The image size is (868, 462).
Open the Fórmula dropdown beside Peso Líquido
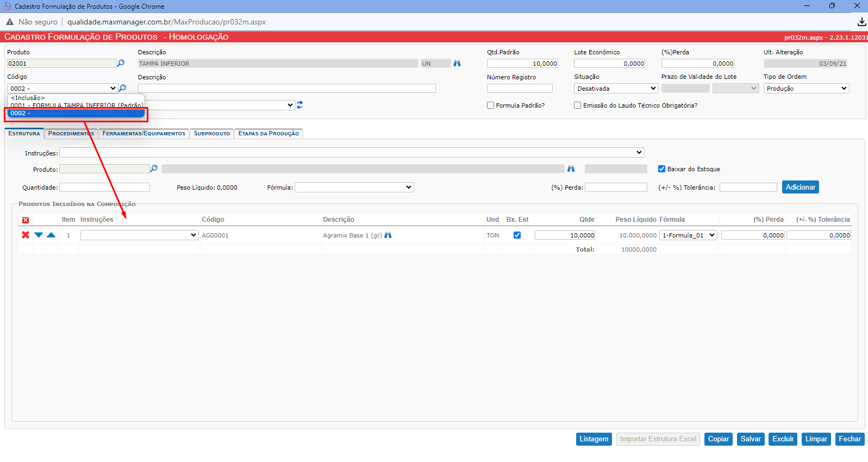click(354, 187)
